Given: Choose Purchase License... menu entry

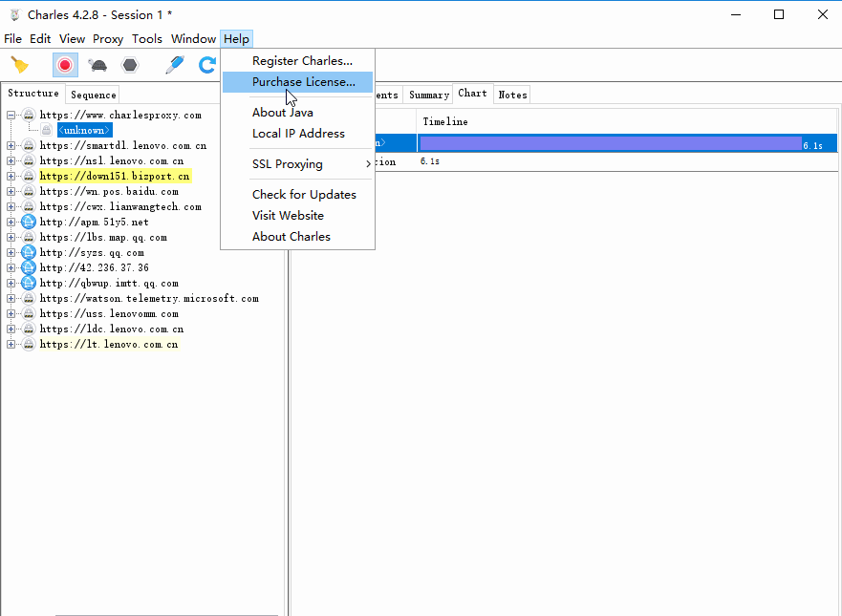Looking at the screenshot, I should 297,81.
